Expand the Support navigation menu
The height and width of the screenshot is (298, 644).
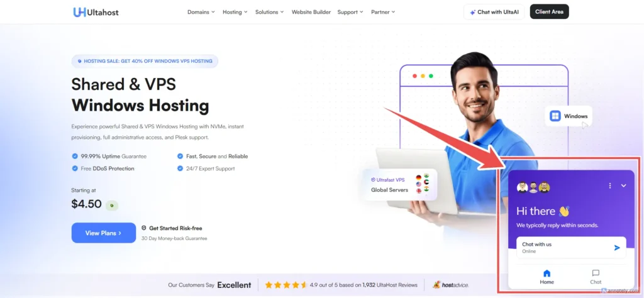pos(350,12)
